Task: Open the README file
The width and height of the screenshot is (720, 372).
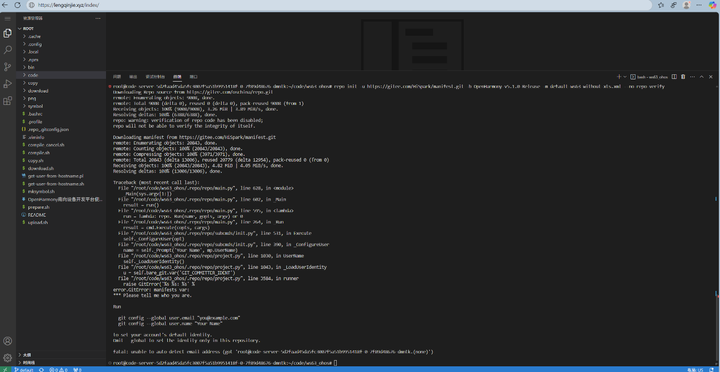Action: pos(62,214)
